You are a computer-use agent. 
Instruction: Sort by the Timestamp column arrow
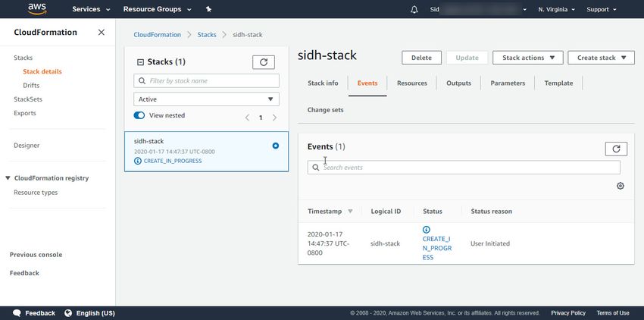click(350, 212)
